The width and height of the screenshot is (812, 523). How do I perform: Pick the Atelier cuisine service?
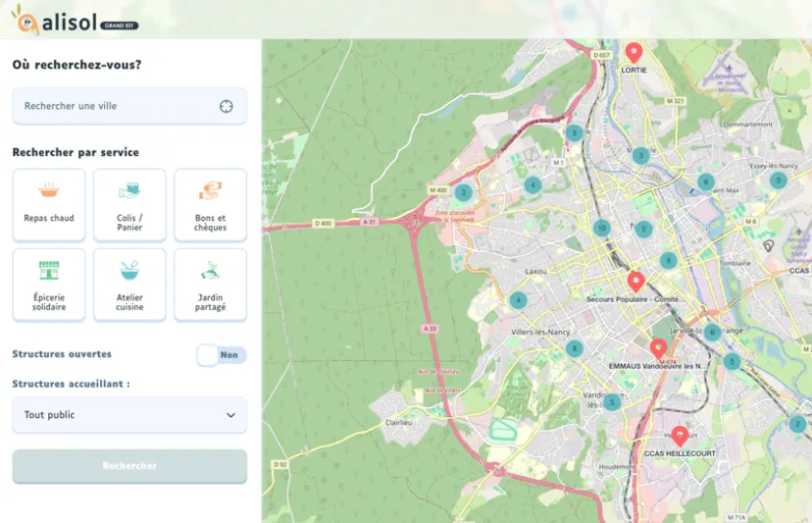(129, 285)
